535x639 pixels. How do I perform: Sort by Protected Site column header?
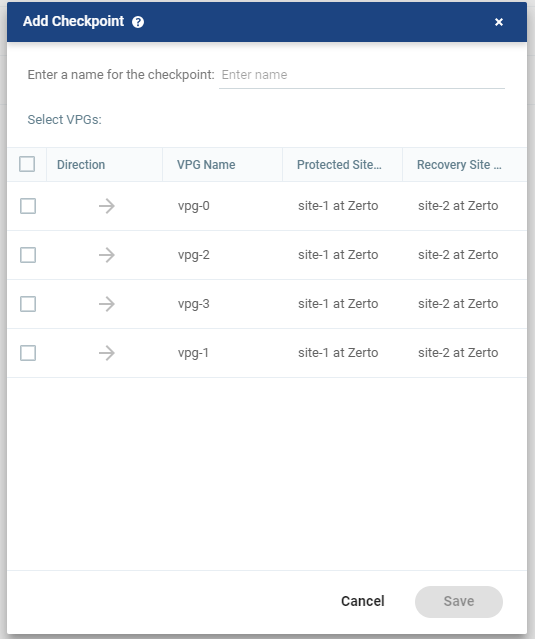[339, 165]
